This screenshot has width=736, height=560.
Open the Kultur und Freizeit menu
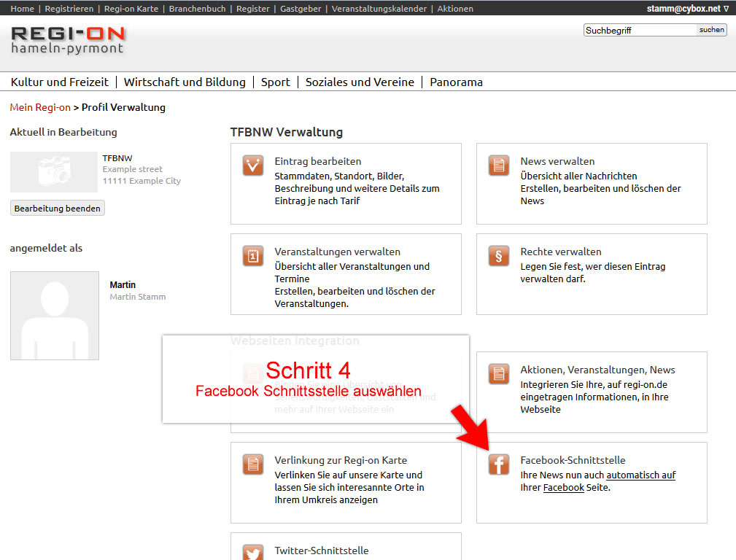tap(60, 82)
